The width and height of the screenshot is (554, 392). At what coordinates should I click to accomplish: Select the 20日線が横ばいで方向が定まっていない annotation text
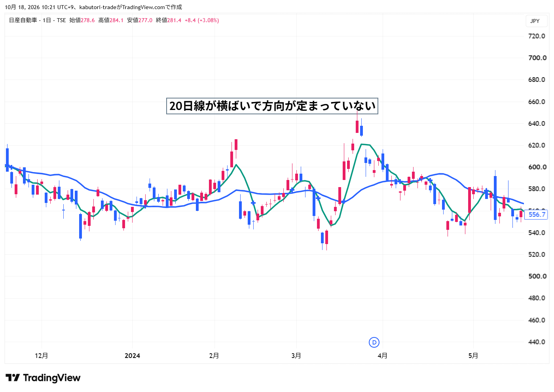coord(272,106)
